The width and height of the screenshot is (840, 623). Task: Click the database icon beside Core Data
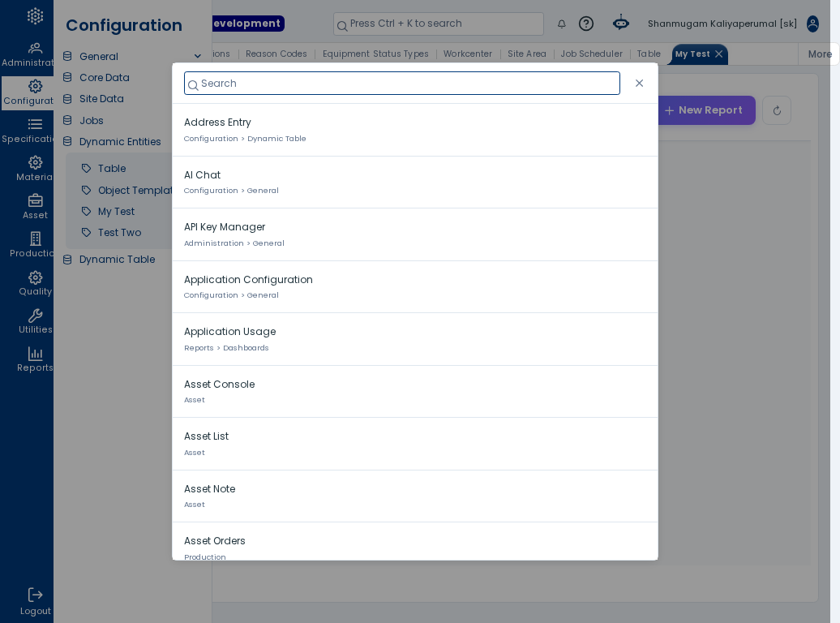point(67,77)
